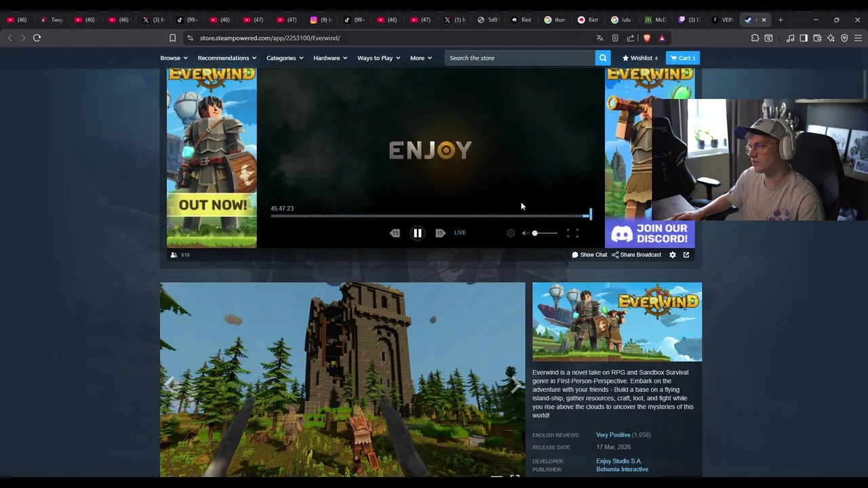Open the browser extensions puzzle icon
The height and width of the screenshot is (488, 868).
pos(755,38)
